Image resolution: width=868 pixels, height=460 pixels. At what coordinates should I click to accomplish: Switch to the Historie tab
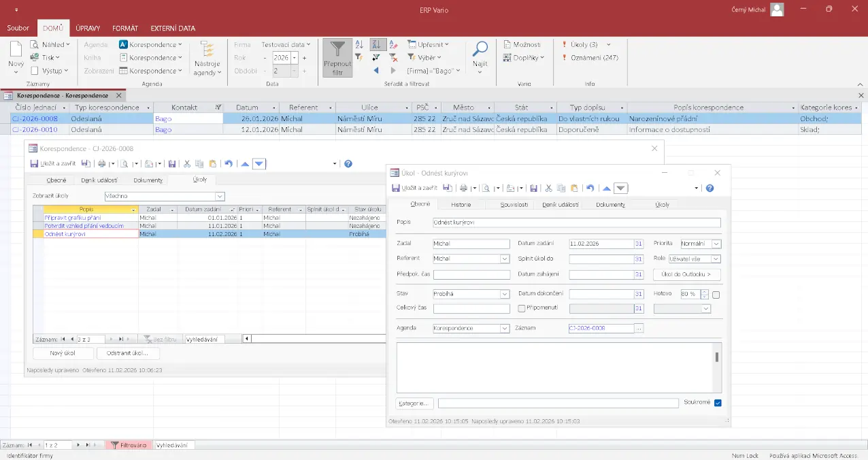461,204
